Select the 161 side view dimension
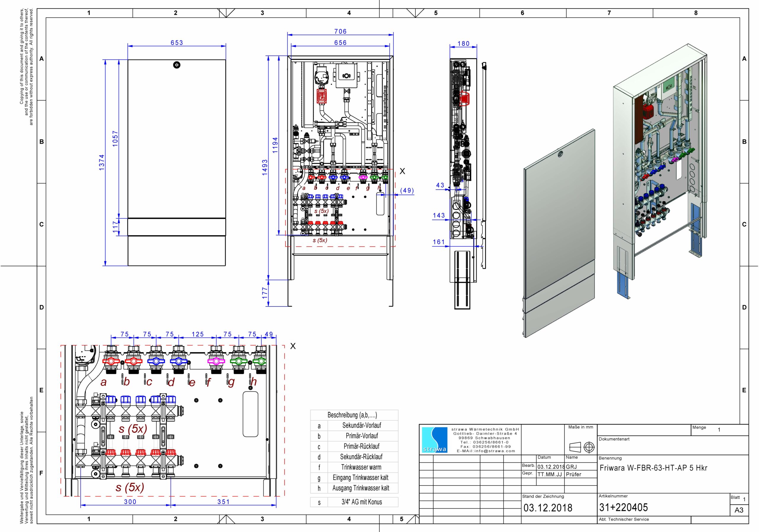The width and height of the screenshot is (759, 532). tap(439, 242)
